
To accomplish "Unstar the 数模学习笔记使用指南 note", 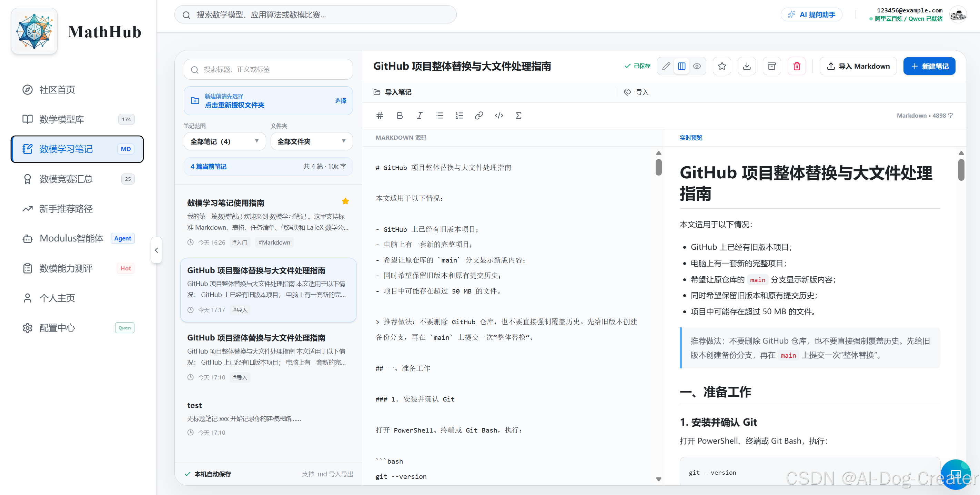I will click(345, 201).
